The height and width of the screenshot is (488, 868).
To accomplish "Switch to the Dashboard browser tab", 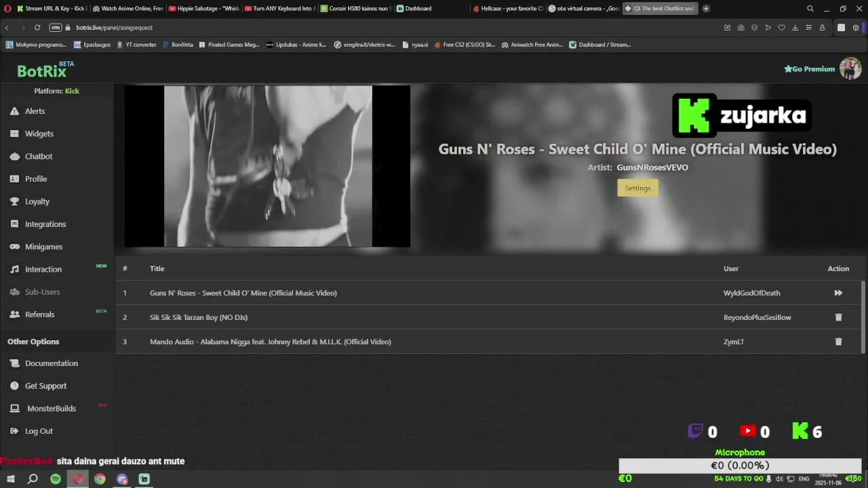I will pos(431,9).
